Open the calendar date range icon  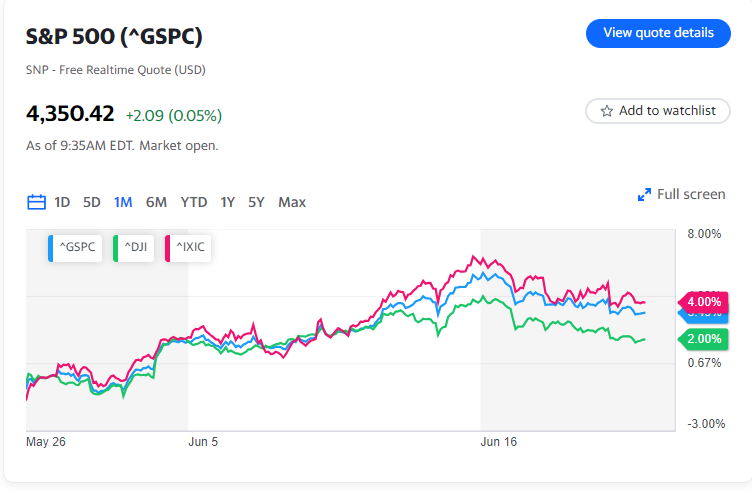[36, 202]
